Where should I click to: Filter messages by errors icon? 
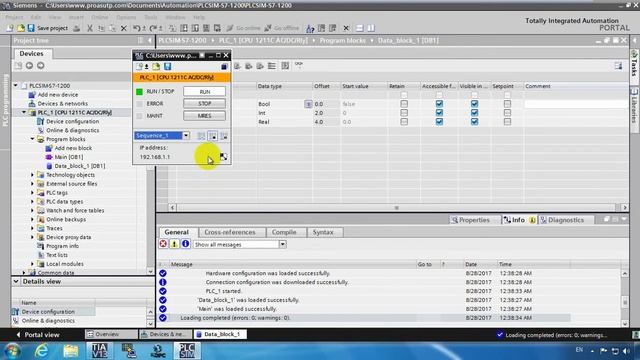tap(163, 244)
